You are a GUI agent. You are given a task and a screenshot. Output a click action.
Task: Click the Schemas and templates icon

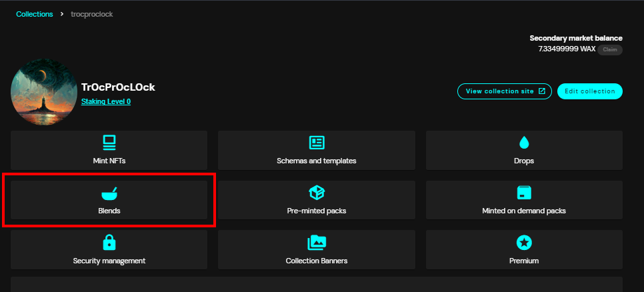(317, 143)
